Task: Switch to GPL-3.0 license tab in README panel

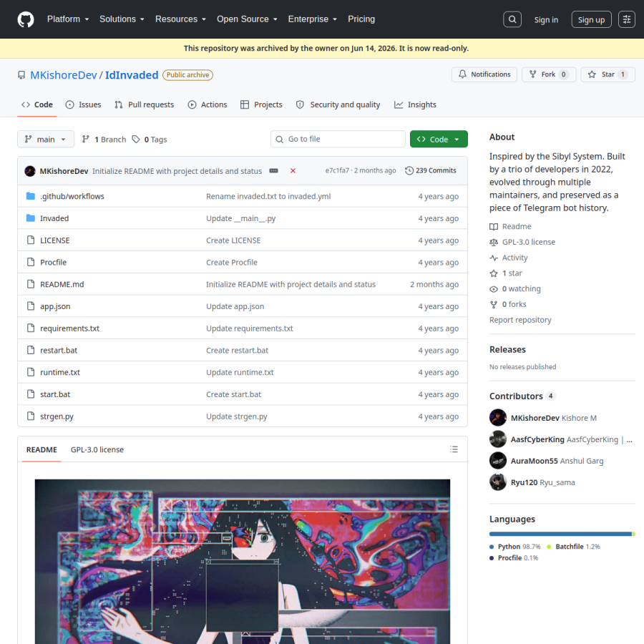Action: coord(97,450)
